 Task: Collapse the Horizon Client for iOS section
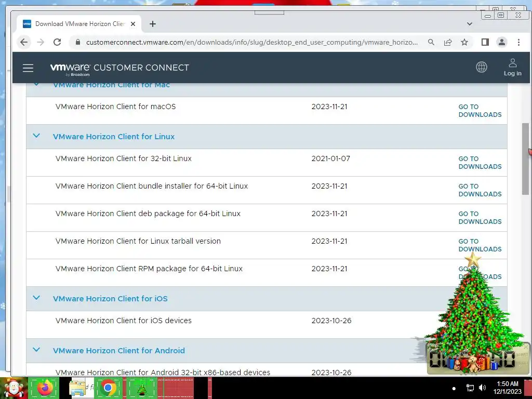[x=36, y=298]
